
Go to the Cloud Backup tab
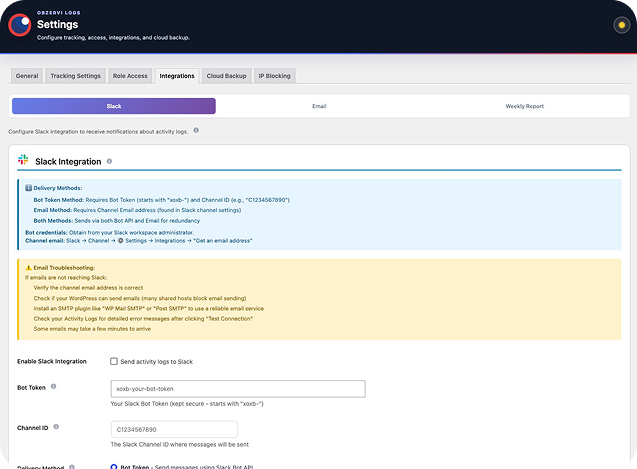[227, 76]
